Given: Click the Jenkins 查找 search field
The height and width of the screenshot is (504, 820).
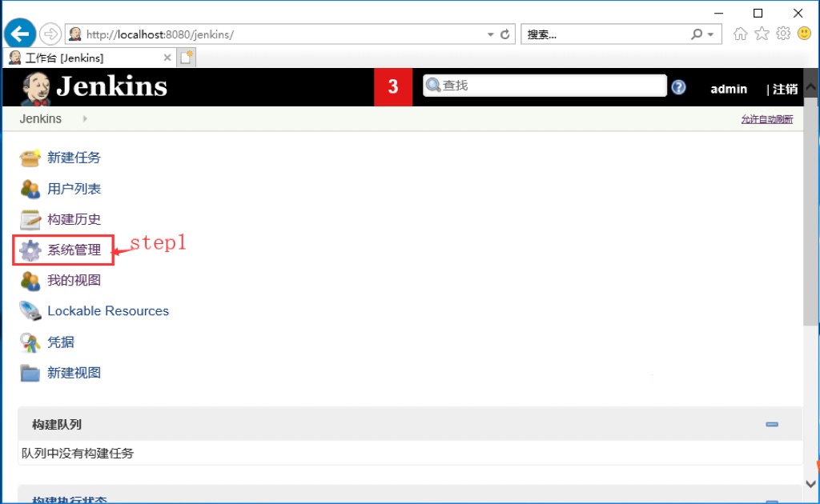Looking at the screenshot, I should [545, 85].
